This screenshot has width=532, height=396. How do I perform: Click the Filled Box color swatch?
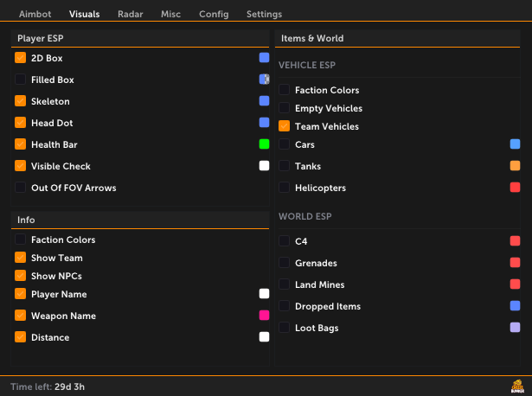(x=265, y=80)
